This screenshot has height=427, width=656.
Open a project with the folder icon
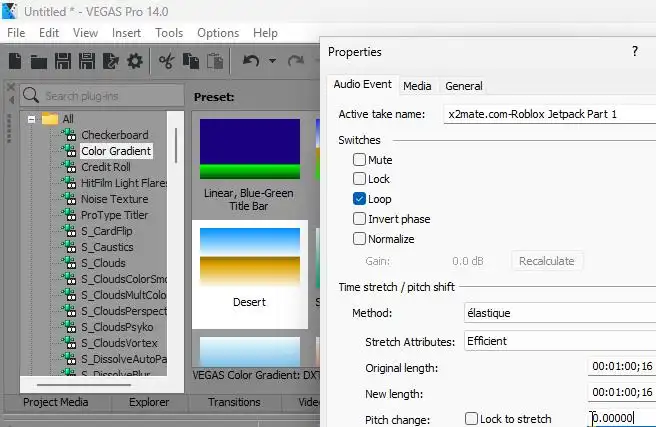39,62
